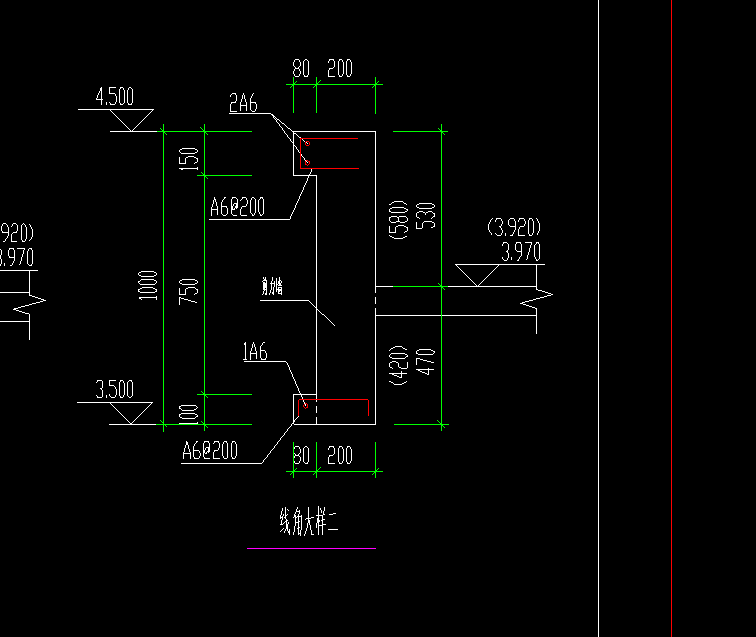This screenshot has height=637, width=756.
Task: Select the A6@200 label under 2A6
Action: [238, 207]
